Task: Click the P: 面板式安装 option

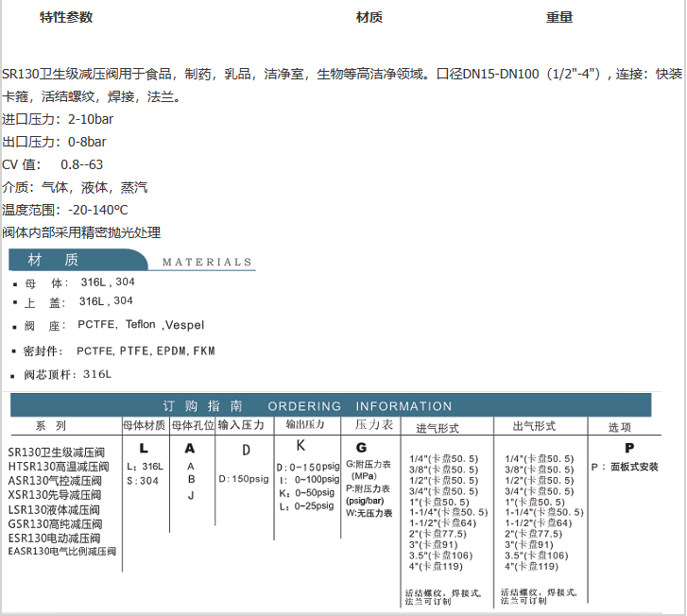Action: pyautogui.click(x=625, y=467)
